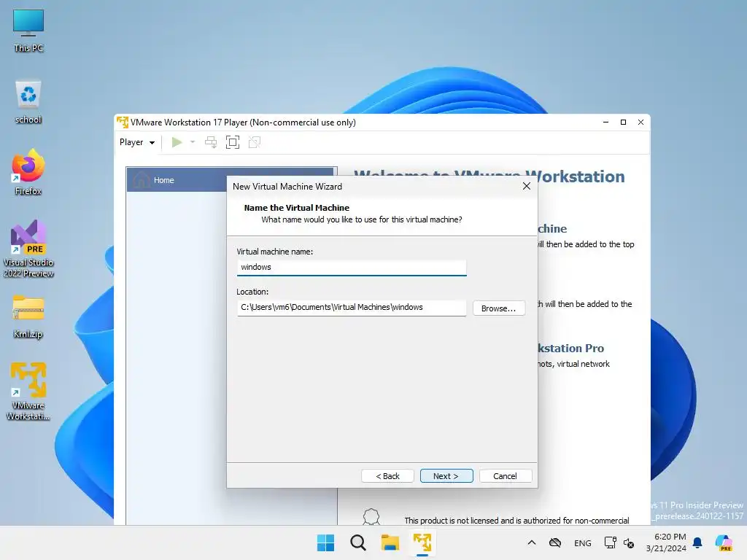Click the green Power On play icon
Viewport: 747px width, 560px height.
[x=177, y=142]
